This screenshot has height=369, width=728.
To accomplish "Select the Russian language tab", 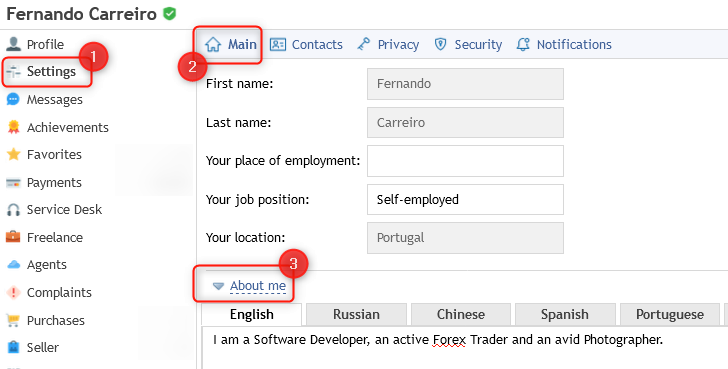I will pos(356,314).
